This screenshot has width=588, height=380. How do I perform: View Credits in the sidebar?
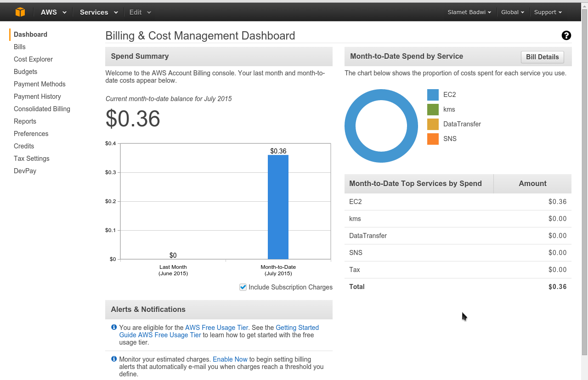coord(24,146)
